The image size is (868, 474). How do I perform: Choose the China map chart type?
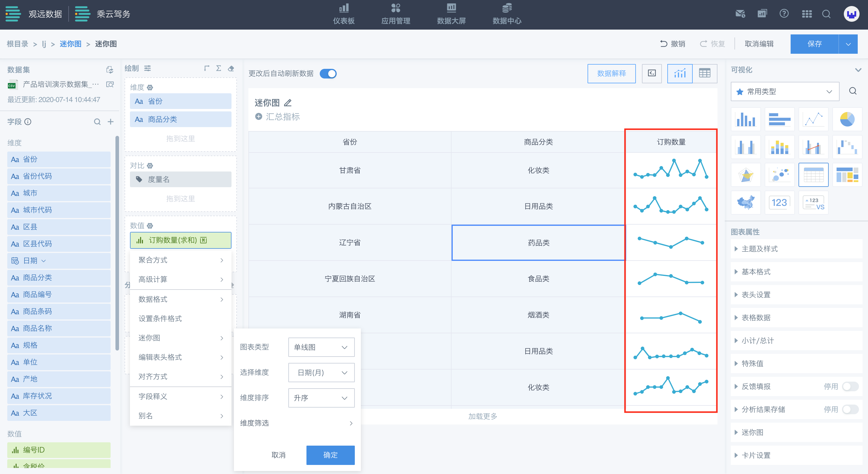pos(746,203)
